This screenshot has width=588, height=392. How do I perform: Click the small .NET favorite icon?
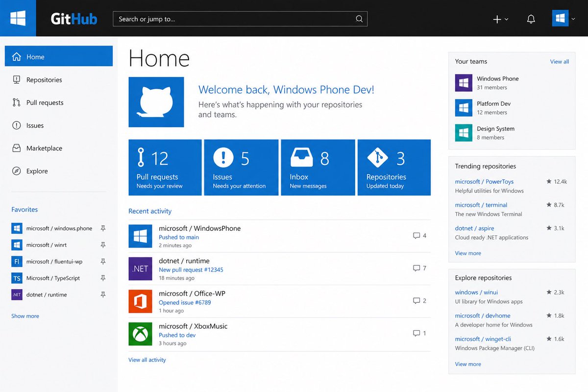coord(17,294)
